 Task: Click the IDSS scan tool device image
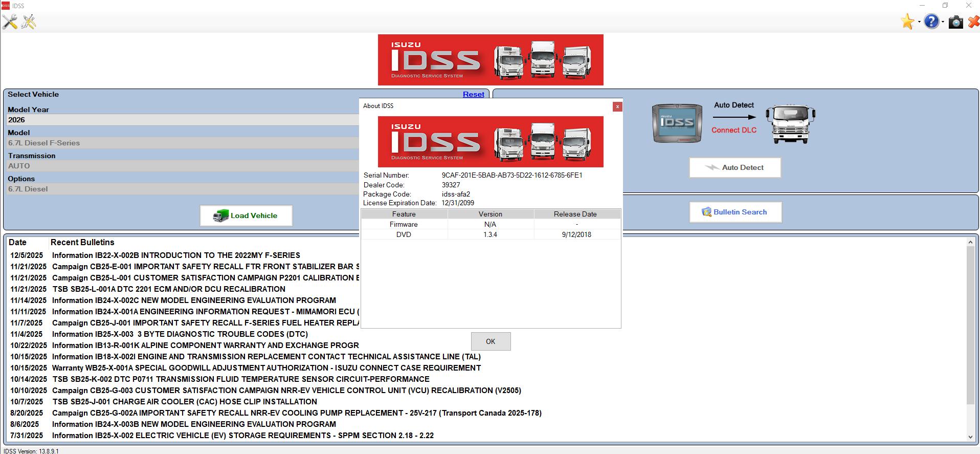tap(677, 123)
